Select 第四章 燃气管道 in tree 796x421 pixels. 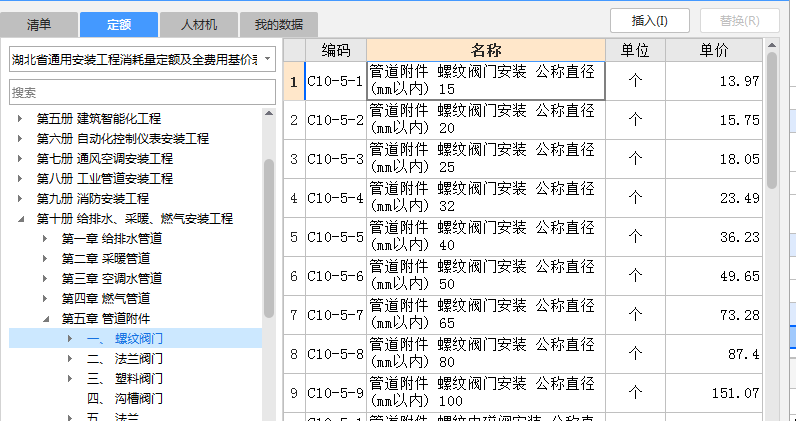tap(106, 299)
